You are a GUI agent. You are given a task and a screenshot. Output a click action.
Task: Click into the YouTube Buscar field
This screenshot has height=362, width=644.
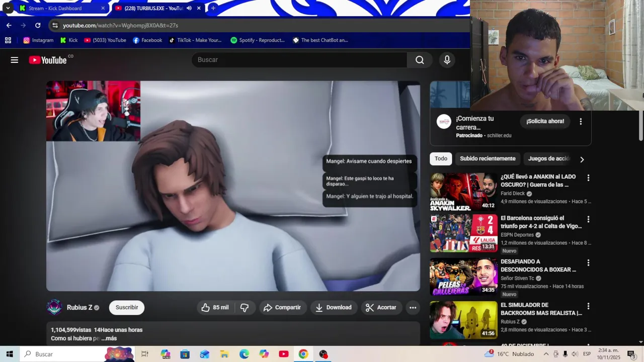click(x=299, y=60)
